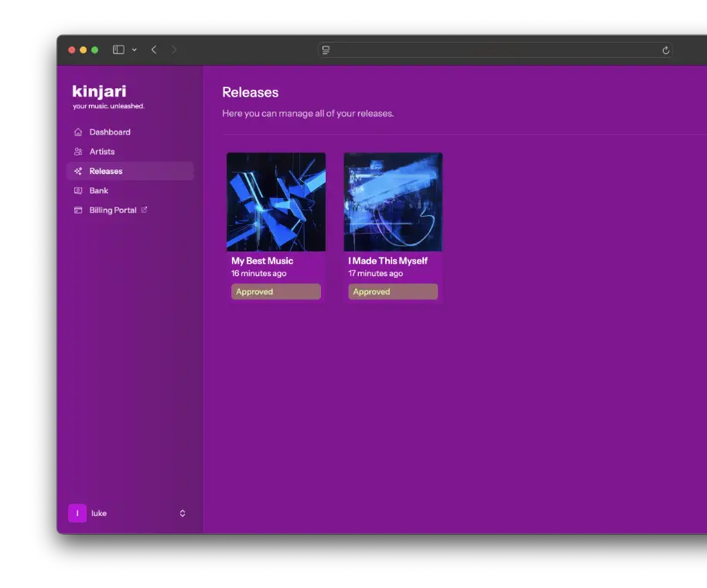Click the page icon inside the address bar
Image resolution: width=707 pixels, height=588 pixels.
point(326,50)
